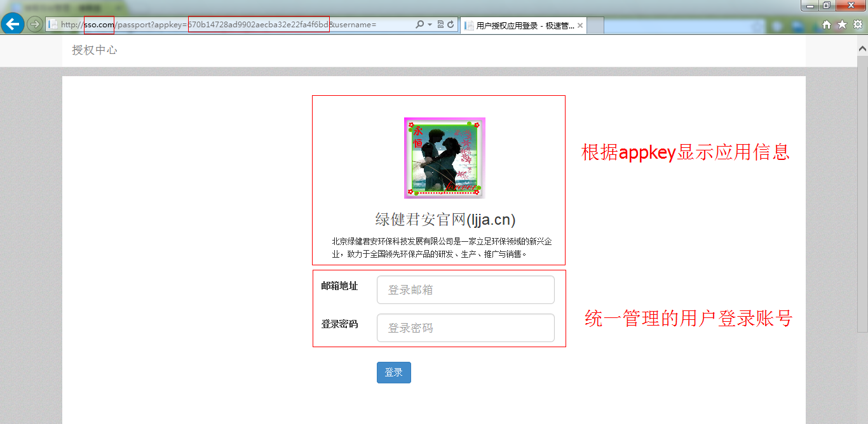Click the forward navigation arrow
This screenshot has height=424, width=868.
[x=35, y=24]
